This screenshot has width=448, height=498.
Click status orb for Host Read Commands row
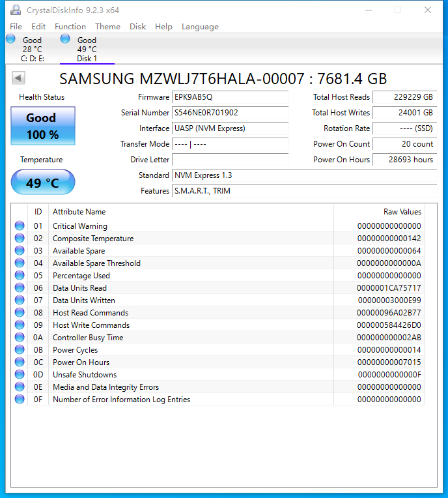coord(20,312)
